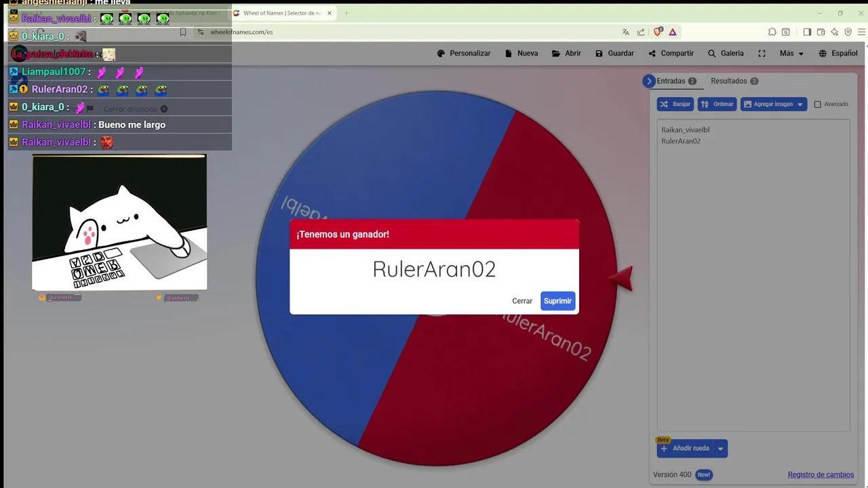This screenshot has width=868, height=488.
Task: Open the Leo AI sparkle icon
Action: (834, 32)
